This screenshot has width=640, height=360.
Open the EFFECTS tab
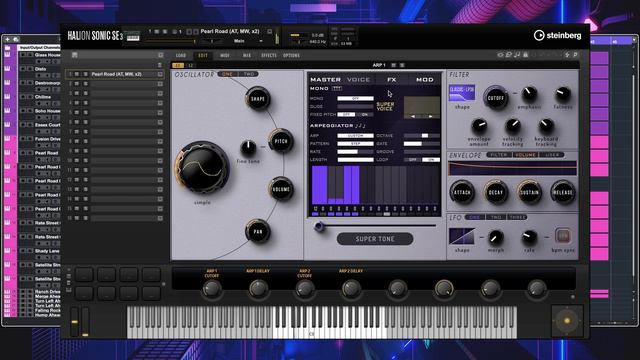click(269, 55)
